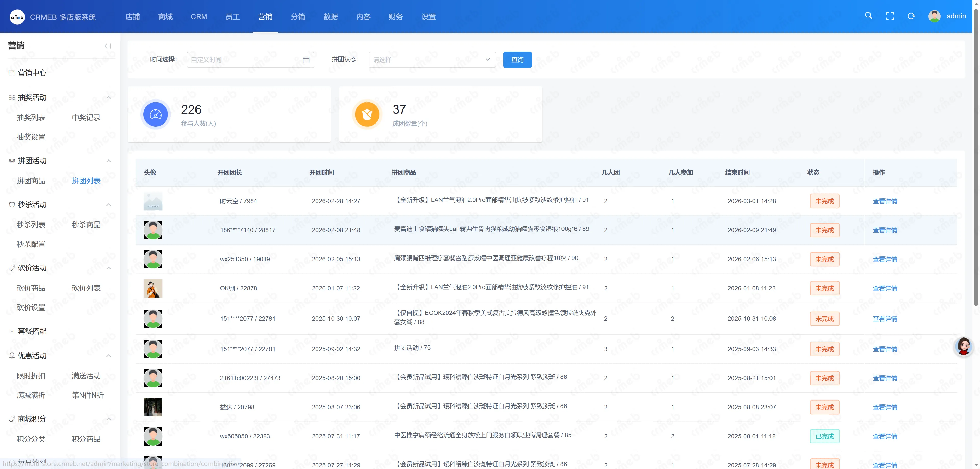Click the 抽奖活动 grid icon
This screenshot has height=469, width=980.
coord(12,97)
